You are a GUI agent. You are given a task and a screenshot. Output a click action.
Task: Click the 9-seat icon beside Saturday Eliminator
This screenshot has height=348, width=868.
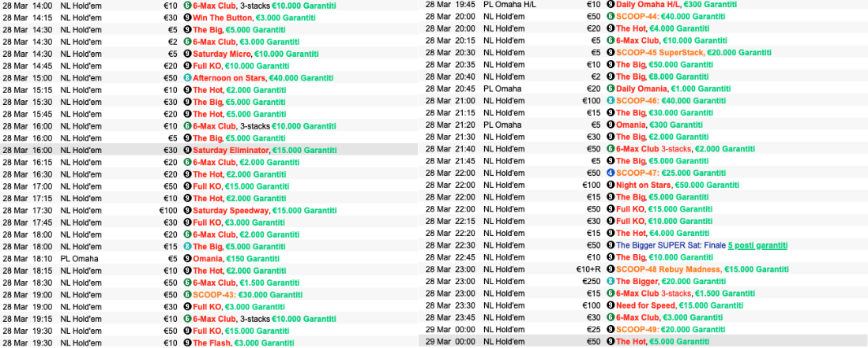(187, 150)
